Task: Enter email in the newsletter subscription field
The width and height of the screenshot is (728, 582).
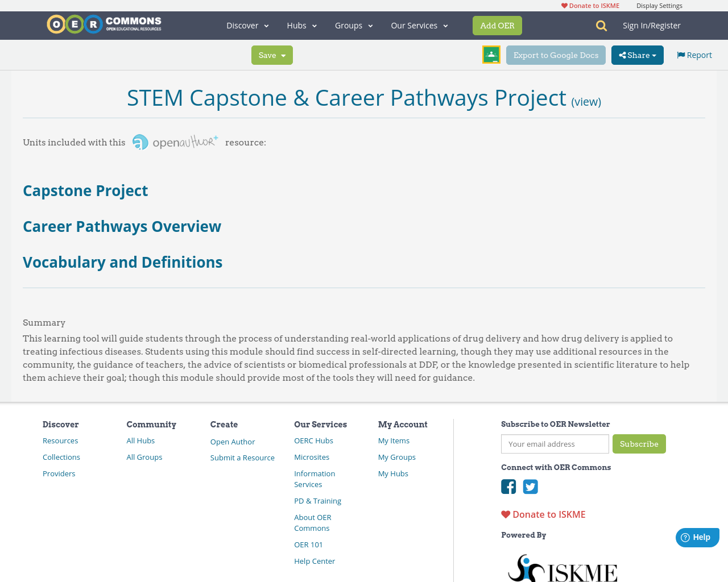Action: 555,444
